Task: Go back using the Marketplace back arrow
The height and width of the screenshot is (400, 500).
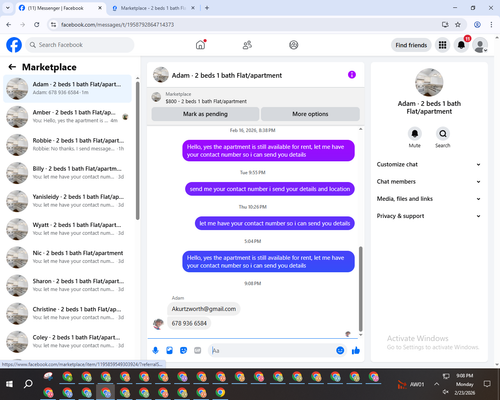Action: (x=12, y=67)
